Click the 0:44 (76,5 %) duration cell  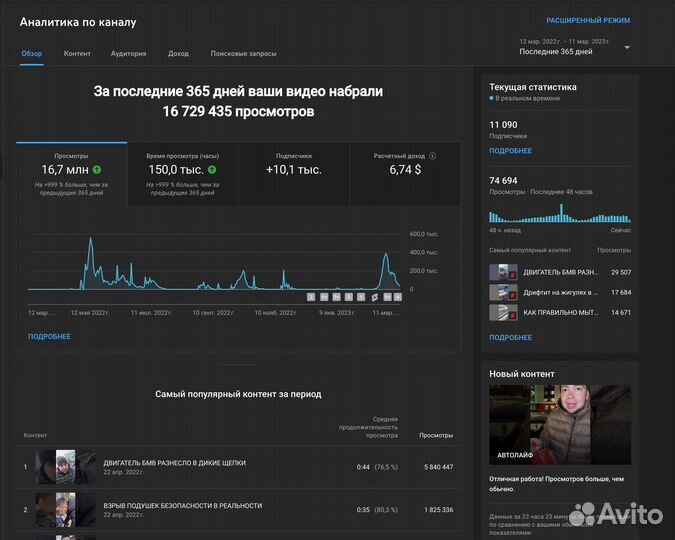[377, 467]
